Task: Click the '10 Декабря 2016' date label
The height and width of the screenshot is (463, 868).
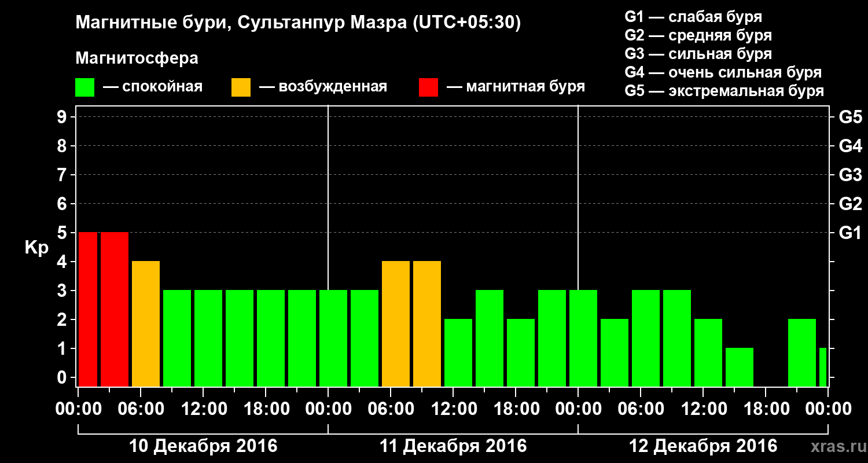Action: click(203, 446)
